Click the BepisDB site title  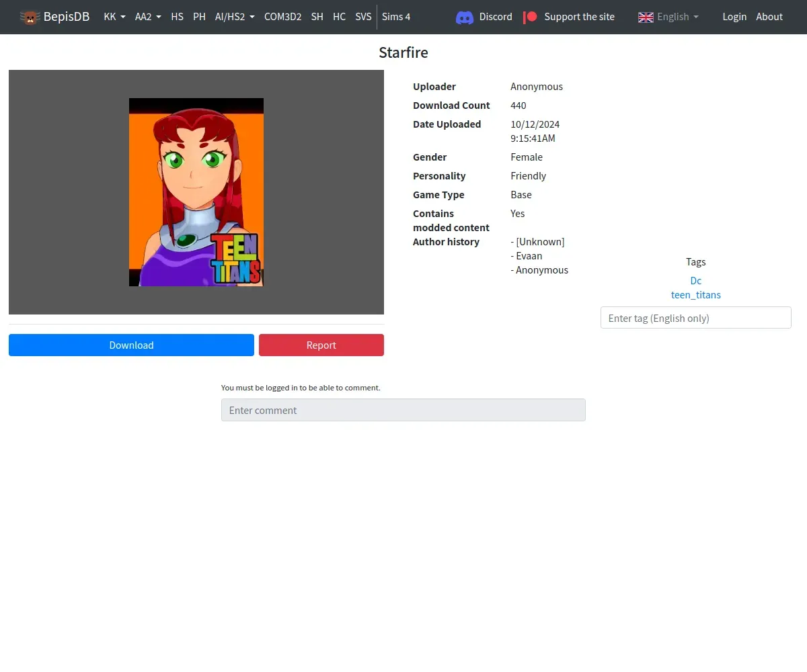tap(67, 17)
